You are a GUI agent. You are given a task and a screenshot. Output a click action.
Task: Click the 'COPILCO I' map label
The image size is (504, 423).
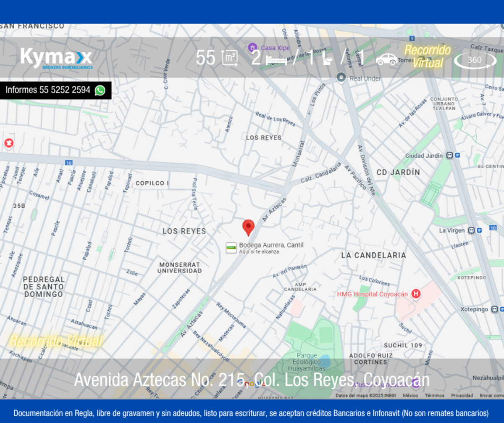pos(152,183)
